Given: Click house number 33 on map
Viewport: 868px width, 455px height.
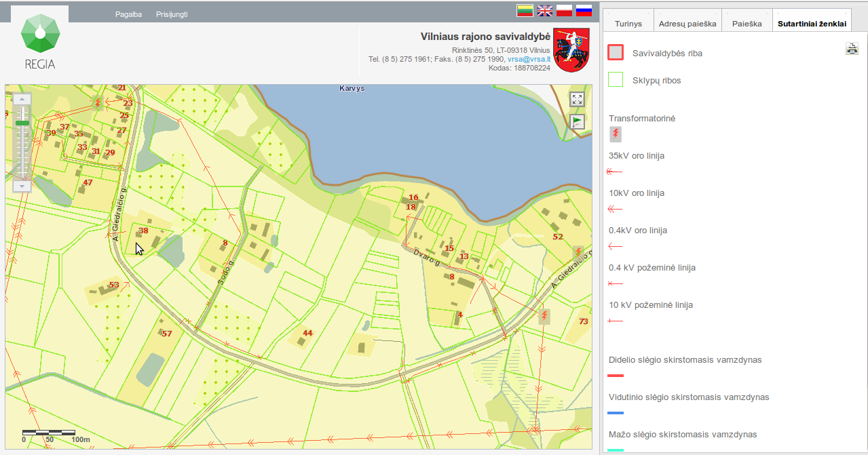Looking at the screenshot, I should click(82, 147).
